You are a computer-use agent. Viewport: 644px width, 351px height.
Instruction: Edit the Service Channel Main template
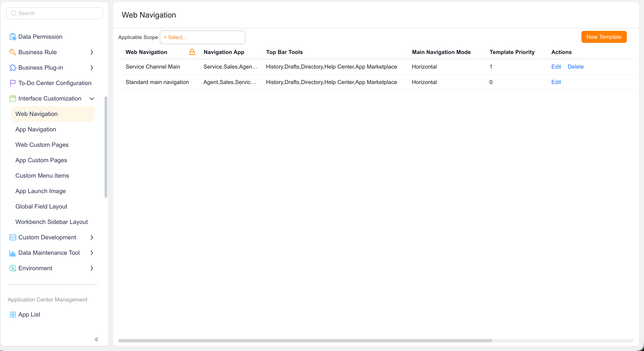coord(556,67)
